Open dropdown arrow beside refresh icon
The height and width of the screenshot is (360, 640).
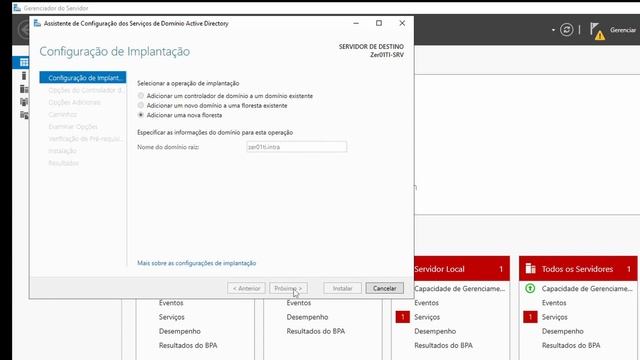[553, 30]
